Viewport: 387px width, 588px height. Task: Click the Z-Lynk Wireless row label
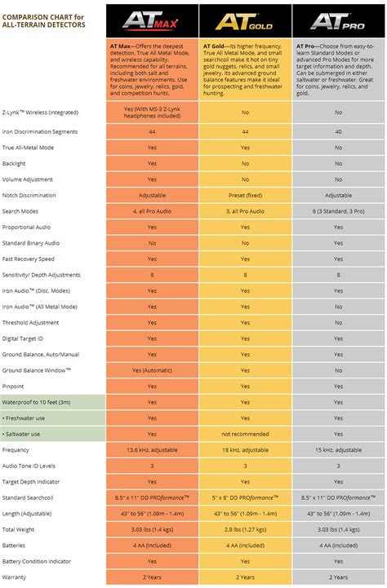point(40,113)
